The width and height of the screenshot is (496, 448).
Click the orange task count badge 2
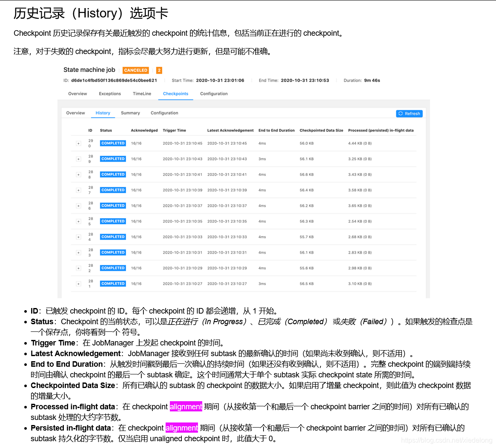(159, 70)
